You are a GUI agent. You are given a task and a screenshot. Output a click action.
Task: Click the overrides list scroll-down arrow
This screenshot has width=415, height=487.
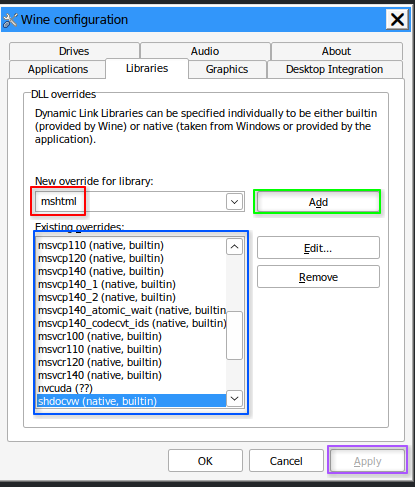point(234,399)
